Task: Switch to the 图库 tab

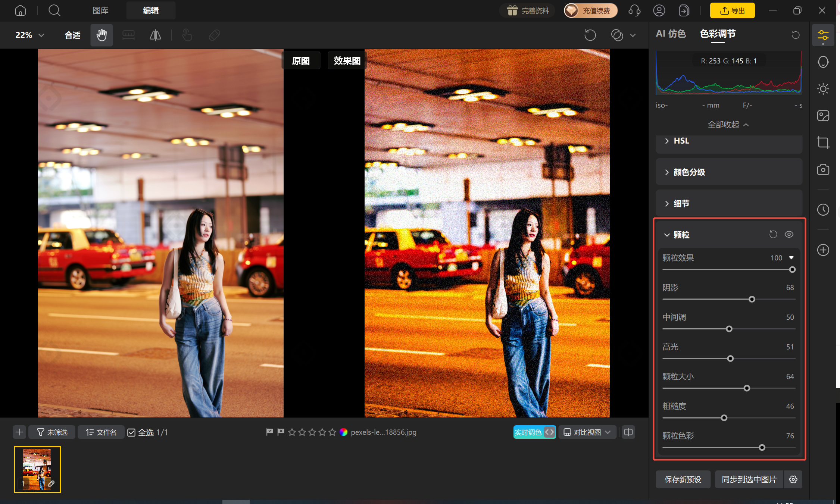Action: click(100, 10)
